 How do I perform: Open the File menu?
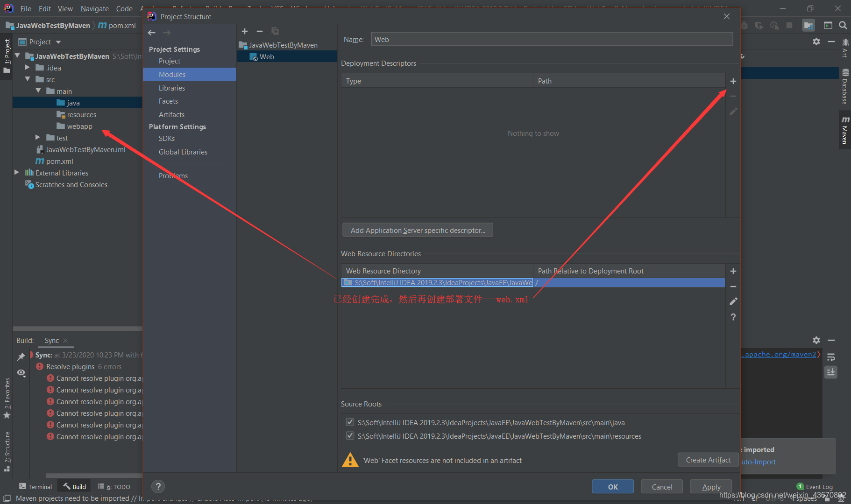tap(26, 8)
